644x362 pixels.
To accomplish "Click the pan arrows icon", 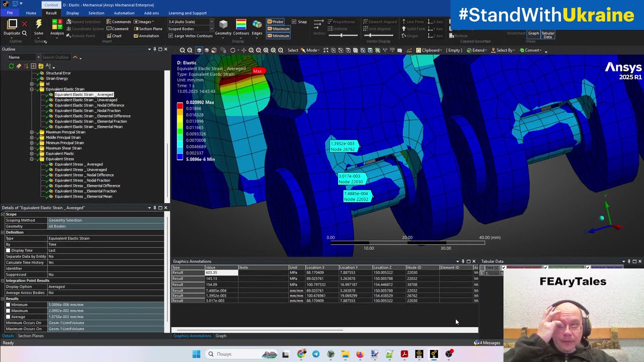I will coord(244,50).
